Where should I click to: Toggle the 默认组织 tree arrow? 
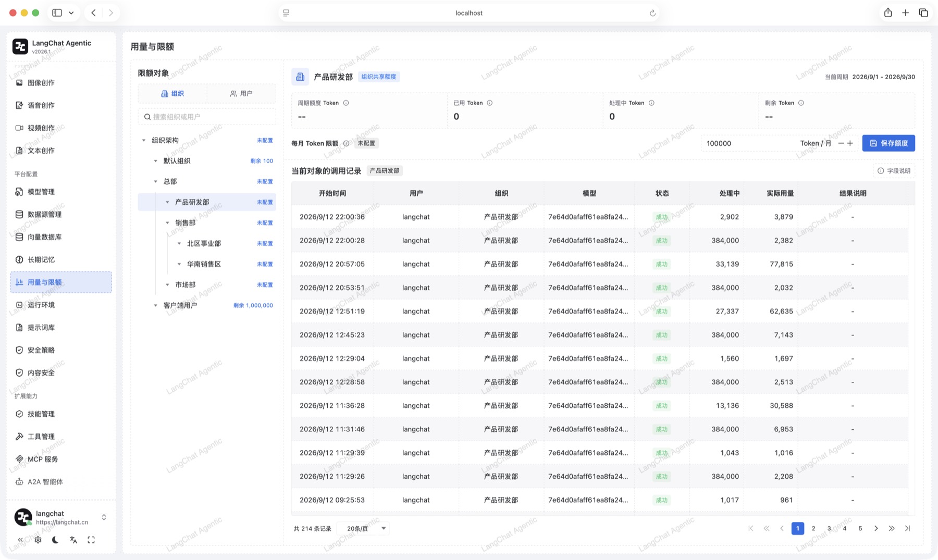tap(155, 161)
